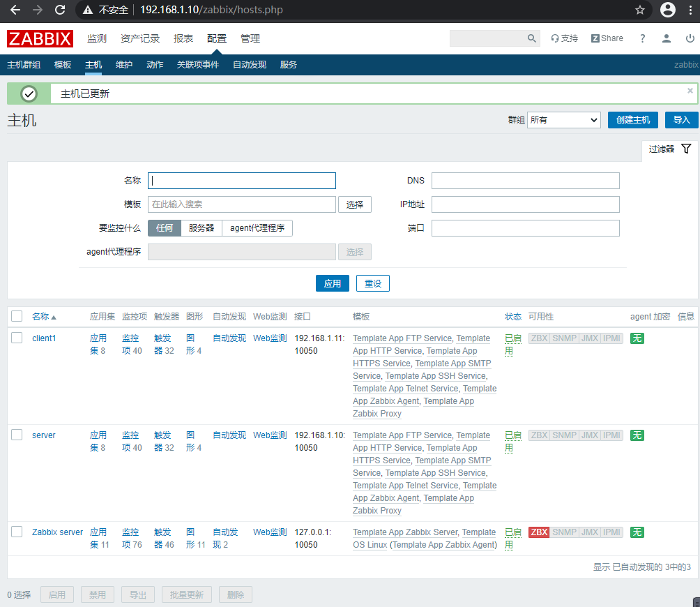Switch to 维护 submenu
This screenshot has height=607, width=700.
coord(123,65)
